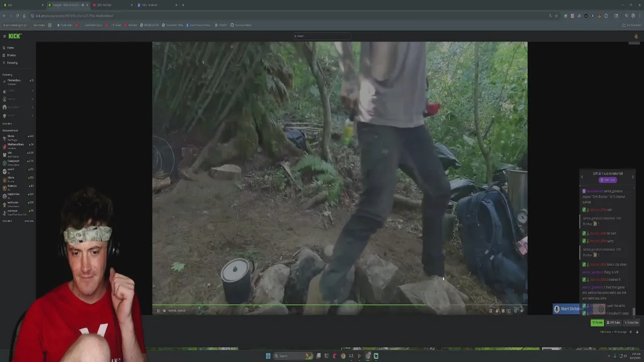Bookmark this page with the star icon
The width and height of the screenshot is (644, 362).
click(x=556, y=16)
